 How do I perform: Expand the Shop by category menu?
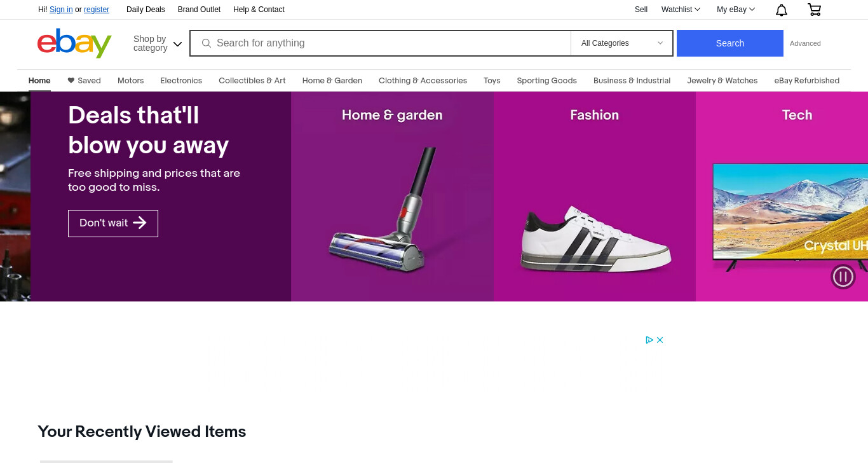(x=158, y=43)
